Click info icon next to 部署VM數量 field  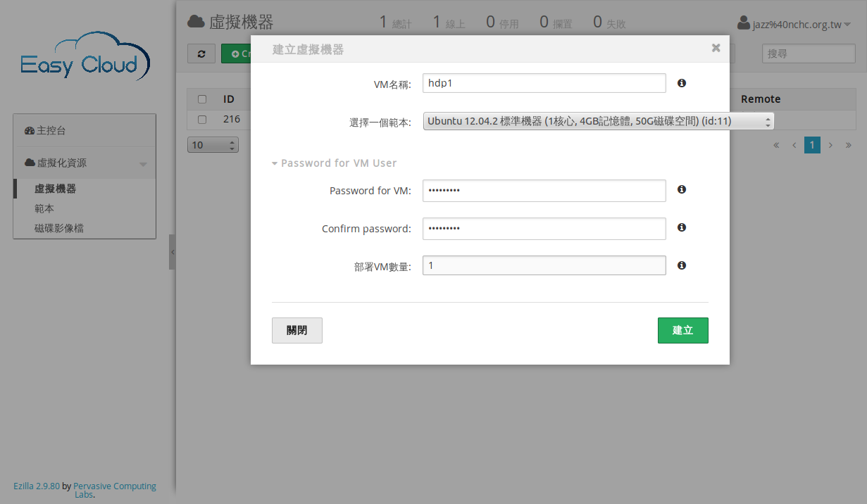(681, 266)
